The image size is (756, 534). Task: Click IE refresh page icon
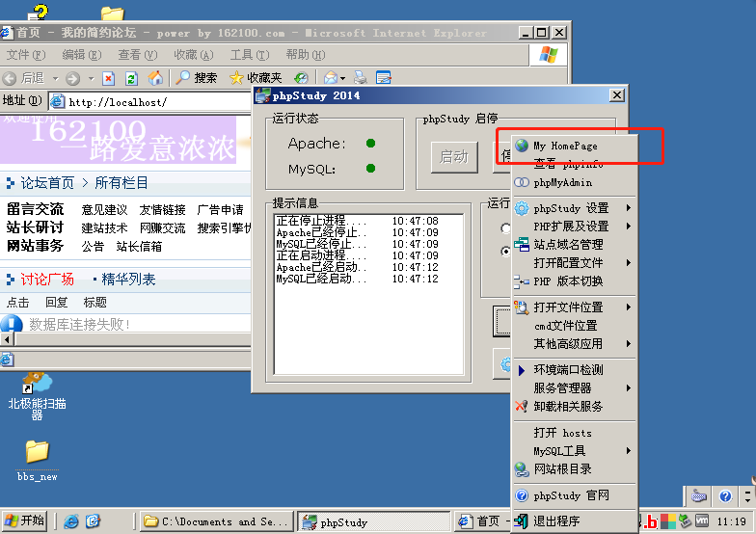point(131,78)
